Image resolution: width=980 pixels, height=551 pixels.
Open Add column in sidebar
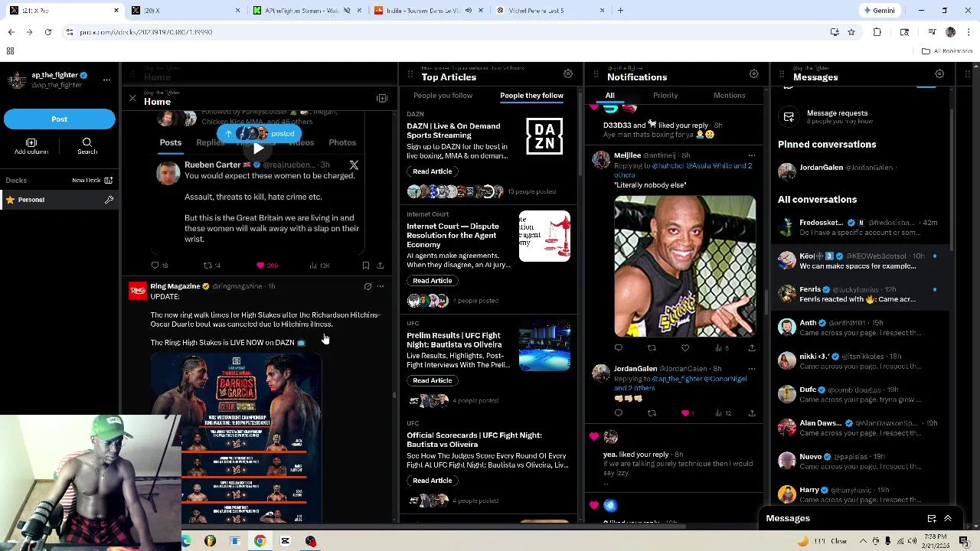tap(31, 146)
